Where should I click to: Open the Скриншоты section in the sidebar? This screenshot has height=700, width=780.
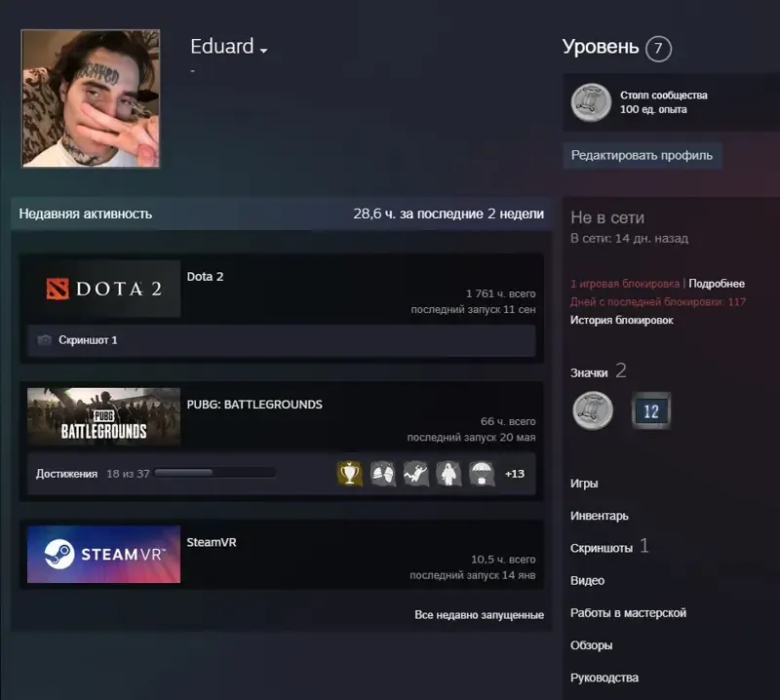point(602,548)
